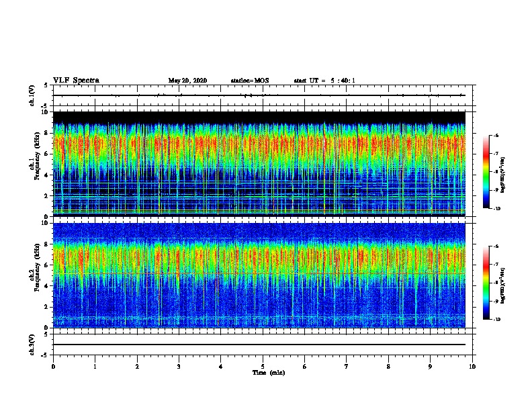The width and height of the screenshot is (532, 411).
Task: Click the "5" tick of ch.1(V) axis
Action: click(x=47, y=85)
